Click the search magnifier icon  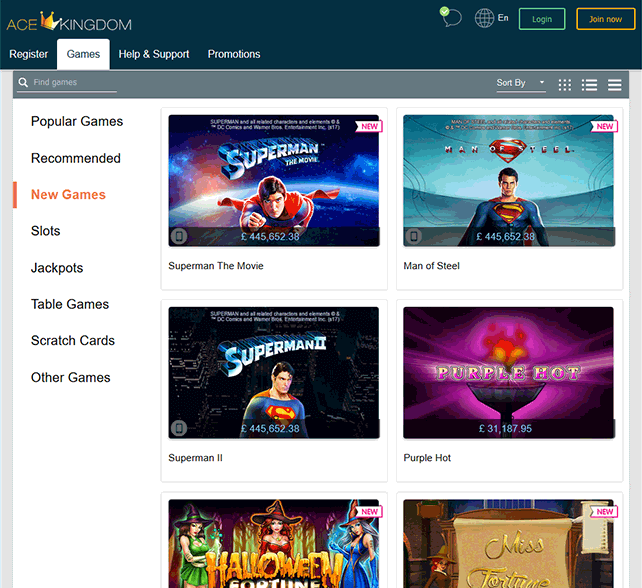click(23, 82)
